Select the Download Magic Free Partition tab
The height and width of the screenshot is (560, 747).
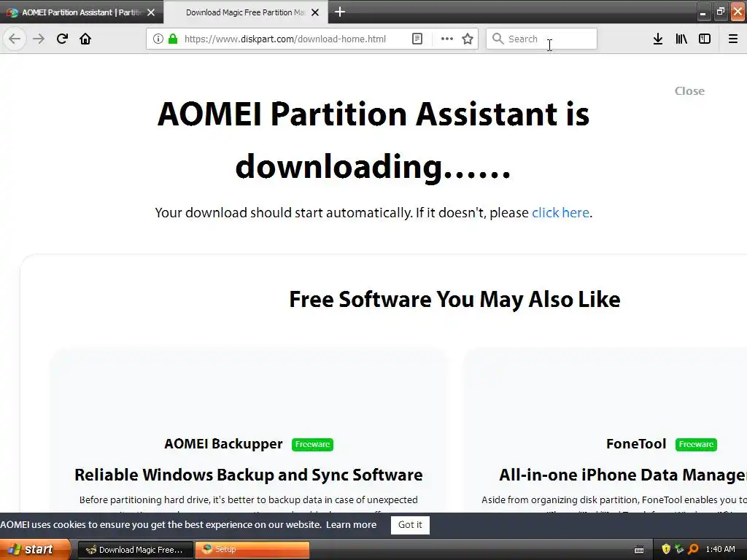coord(245,12)
